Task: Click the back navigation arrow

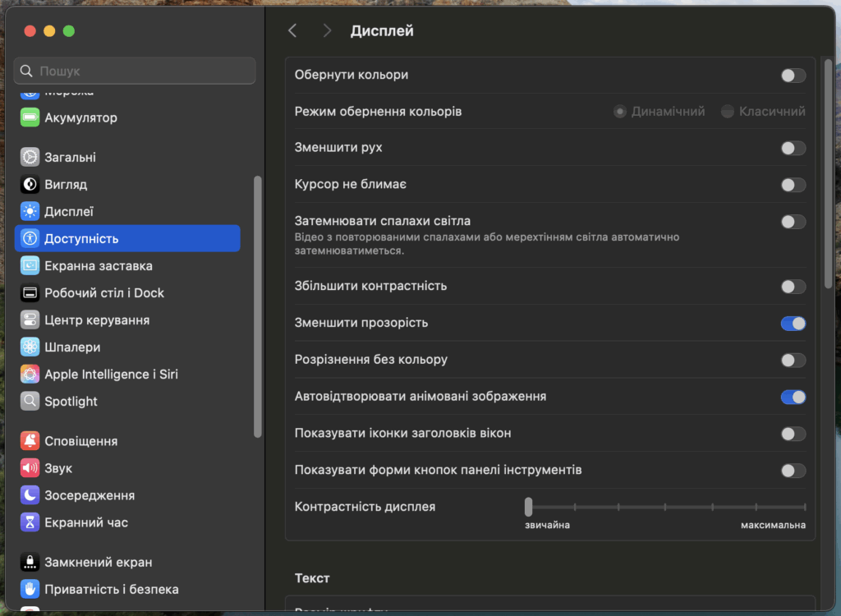Action: pos(292,30)
